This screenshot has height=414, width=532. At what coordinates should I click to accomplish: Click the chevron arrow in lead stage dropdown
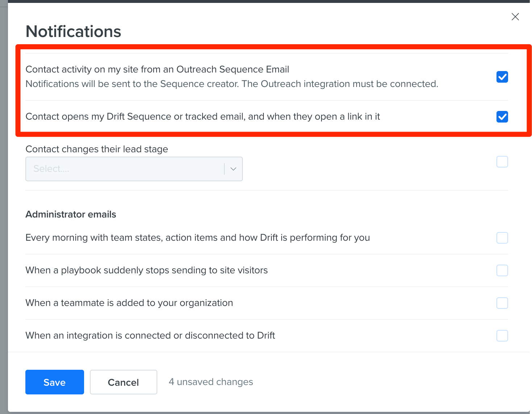[x=233, y=169]
